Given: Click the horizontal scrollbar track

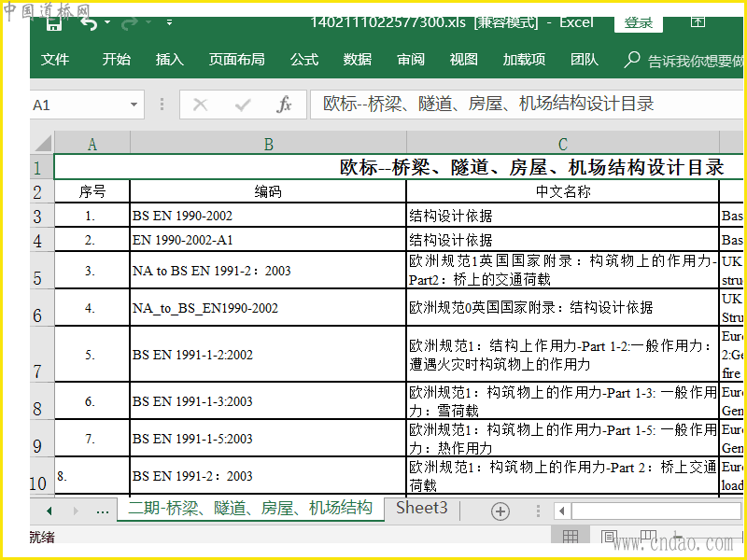Looking at the screenshot, I should tap(656, 511).
